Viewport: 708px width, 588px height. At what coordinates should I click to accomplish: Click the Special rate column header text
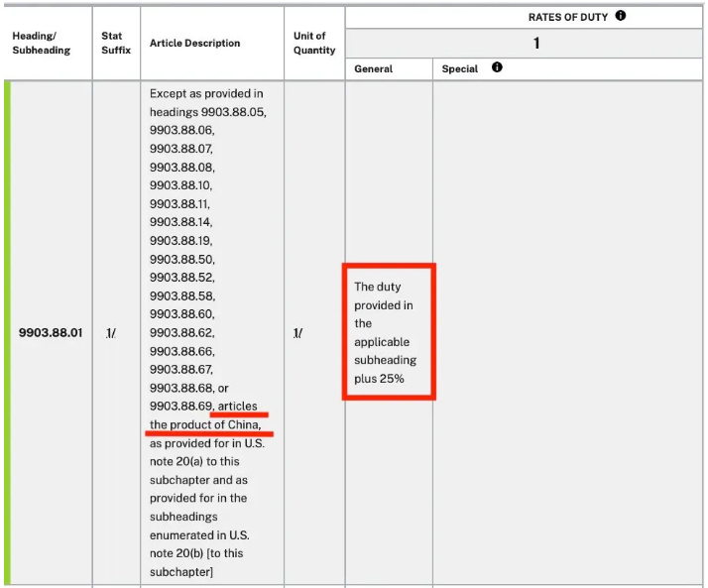pyautogui.click(x=460, y=68)
